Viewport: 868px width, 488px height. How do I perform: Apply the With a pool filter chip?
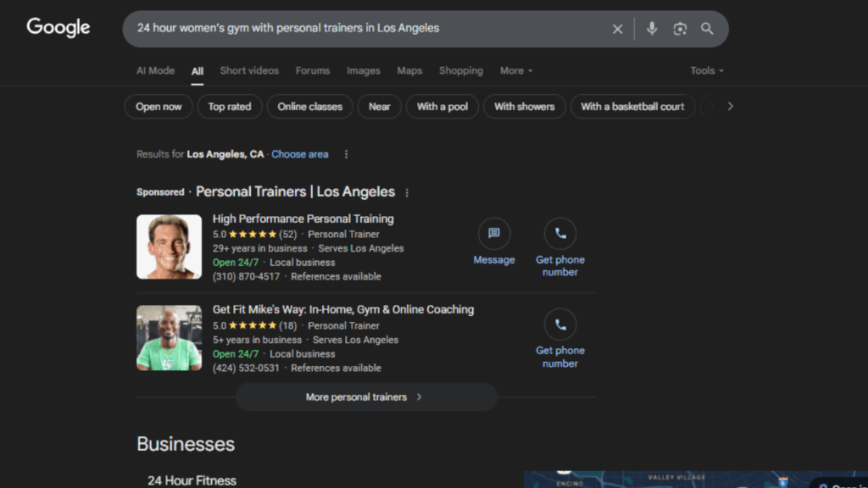click(442, 107)
